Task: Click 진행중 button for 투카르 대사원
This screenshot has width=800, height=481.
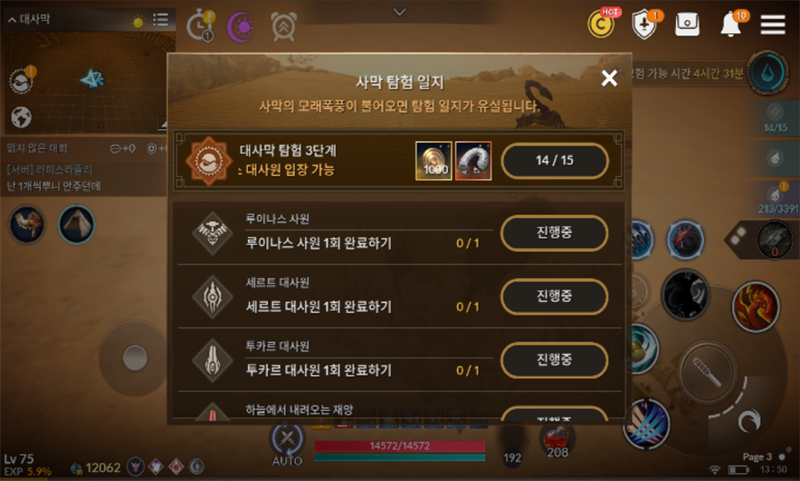Action: [555, 360]
